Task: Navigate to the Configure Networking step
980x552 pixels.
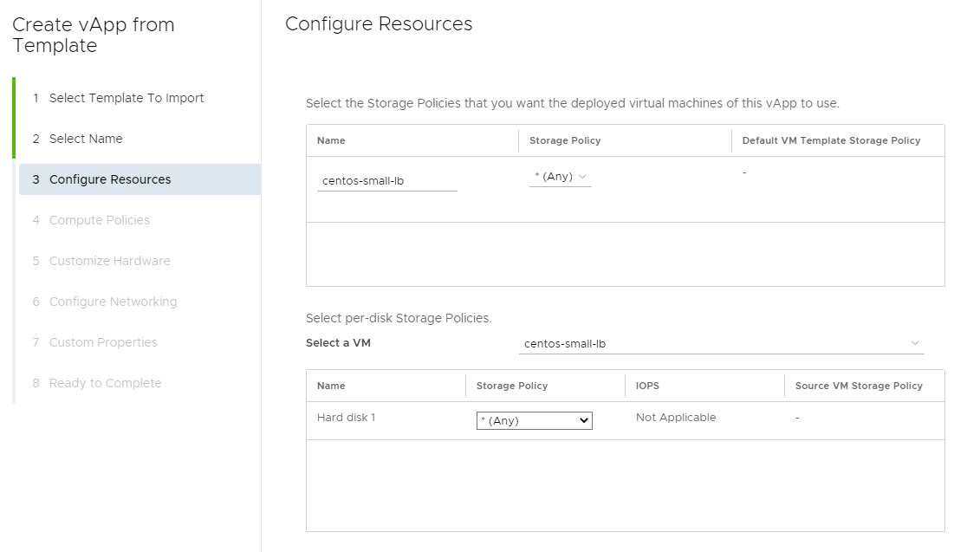Action: pyautogui.click(x=113, y=302)
